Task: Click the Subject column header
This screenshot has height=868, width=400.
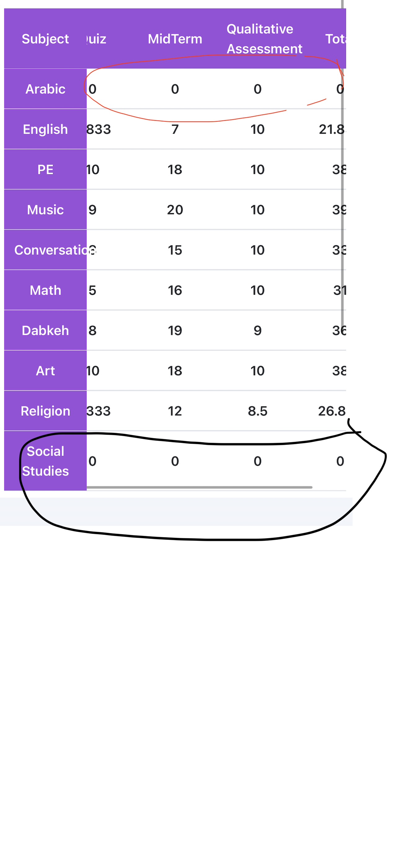Action: pyautogui.click(x=45, y=39)
